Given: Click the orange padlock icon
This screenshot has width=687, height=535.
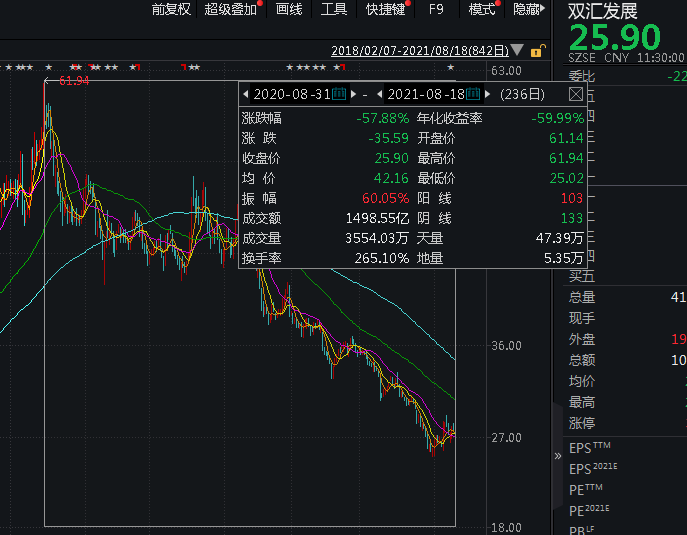Looking at the screenshot, I should (x=538, y=51).
